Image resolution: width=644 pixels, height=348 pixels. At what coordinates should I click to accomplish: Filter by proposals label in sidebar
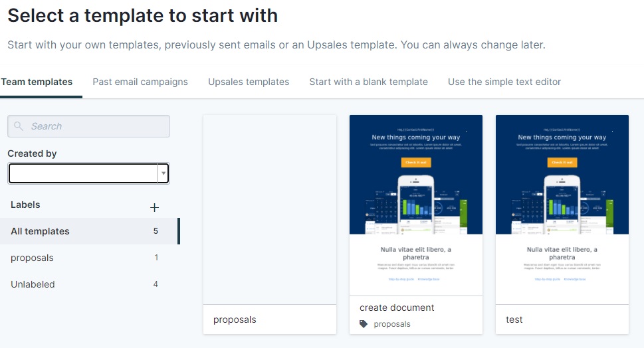pyautogui.click(x=89, y=258)
